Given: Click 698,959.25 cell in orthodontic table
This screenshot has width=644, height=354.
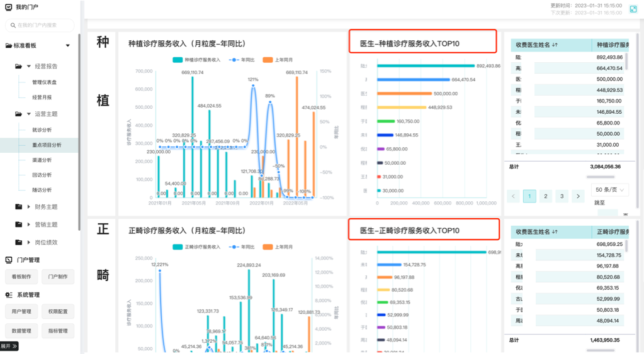Looking at the screenshot, I should pos(609,244).
